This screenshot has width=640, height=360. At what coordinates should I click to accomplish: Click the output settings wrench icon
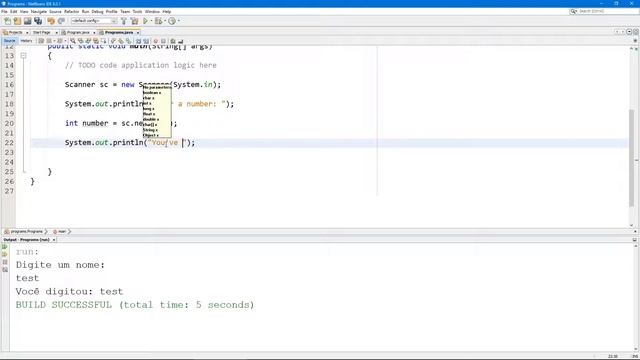(x=5, y=270)
